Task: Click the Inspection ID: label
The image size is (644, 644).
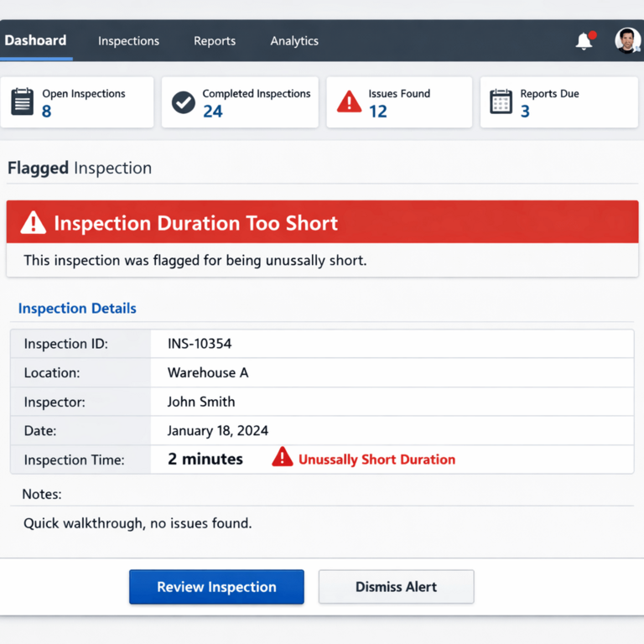Action: click(65, 343)
